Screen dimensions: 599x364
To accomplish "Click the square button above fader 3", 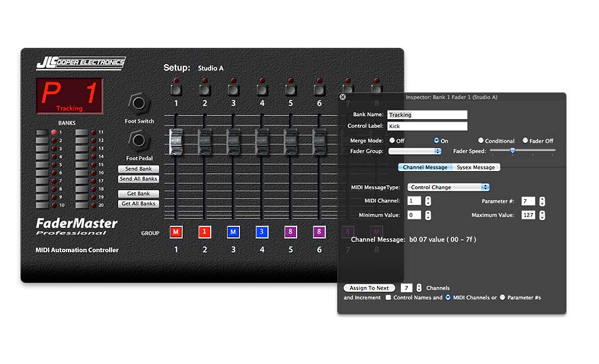I will 234,90.
